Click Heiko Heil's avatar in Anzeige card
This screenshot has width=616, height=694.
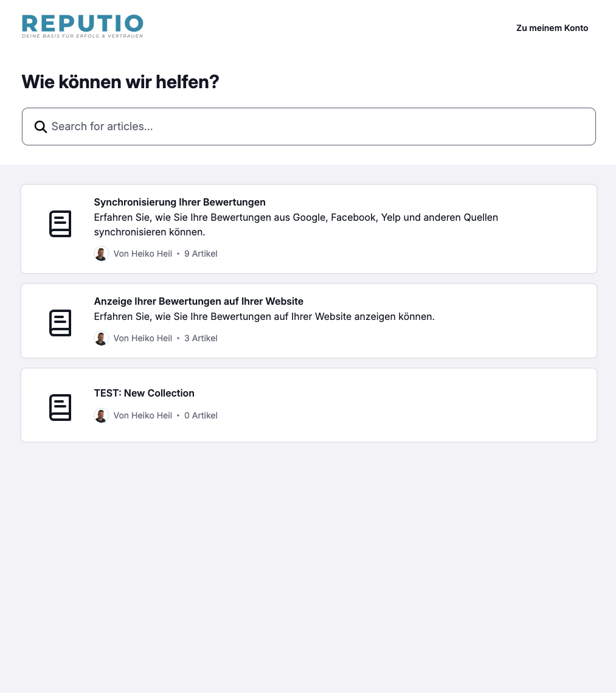pyautogui.click(x=102, y=338)
